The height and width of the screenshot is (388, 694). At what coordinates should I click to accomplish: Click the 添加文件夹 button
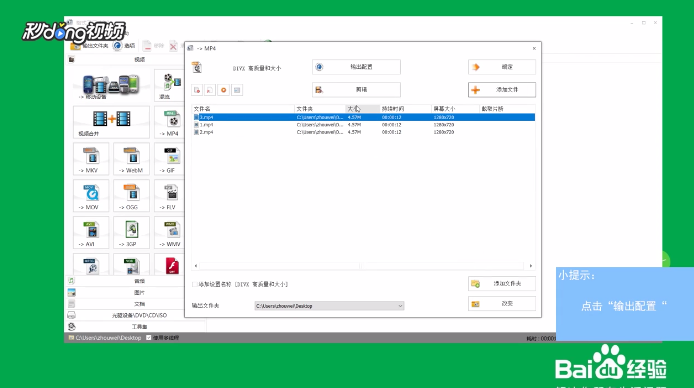[x=502, y=284]
